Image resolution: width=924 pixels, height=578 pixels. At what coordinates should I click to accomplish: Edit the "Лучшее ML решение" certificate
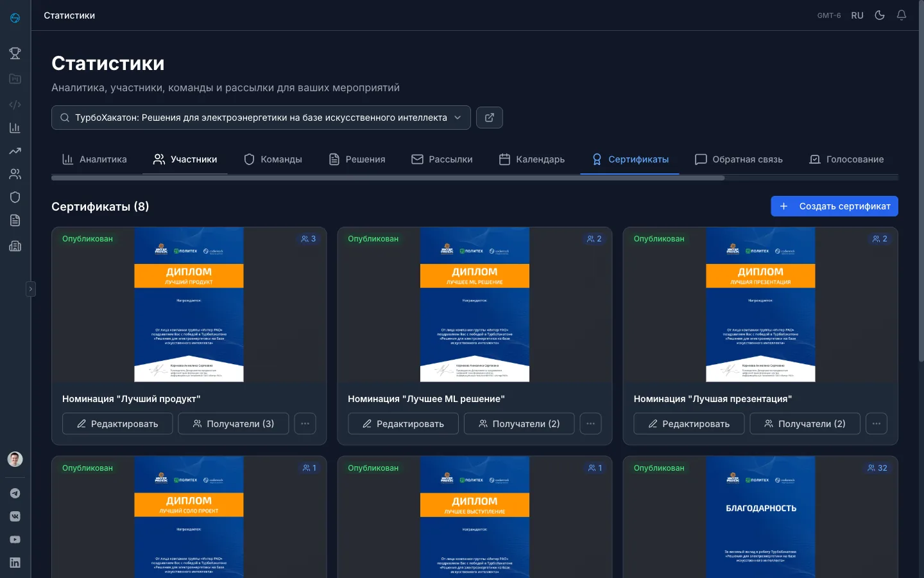click(403, 424)
